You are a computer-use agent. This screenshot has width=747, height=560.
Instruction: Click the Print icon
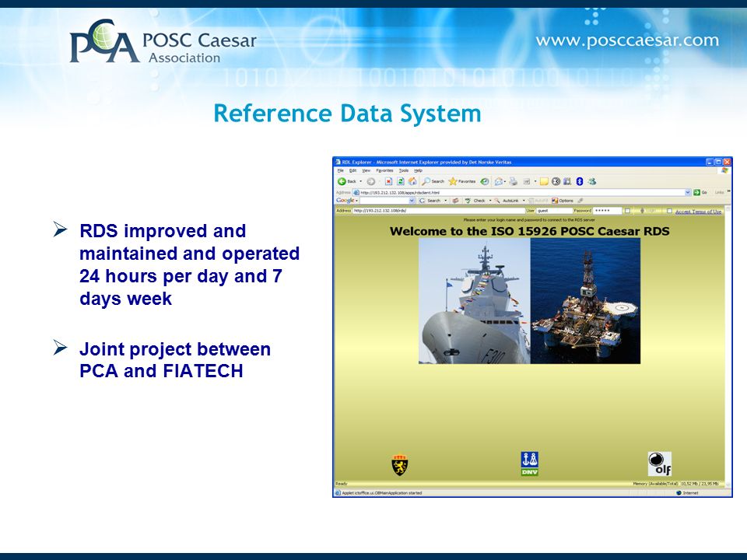(513, 181)
